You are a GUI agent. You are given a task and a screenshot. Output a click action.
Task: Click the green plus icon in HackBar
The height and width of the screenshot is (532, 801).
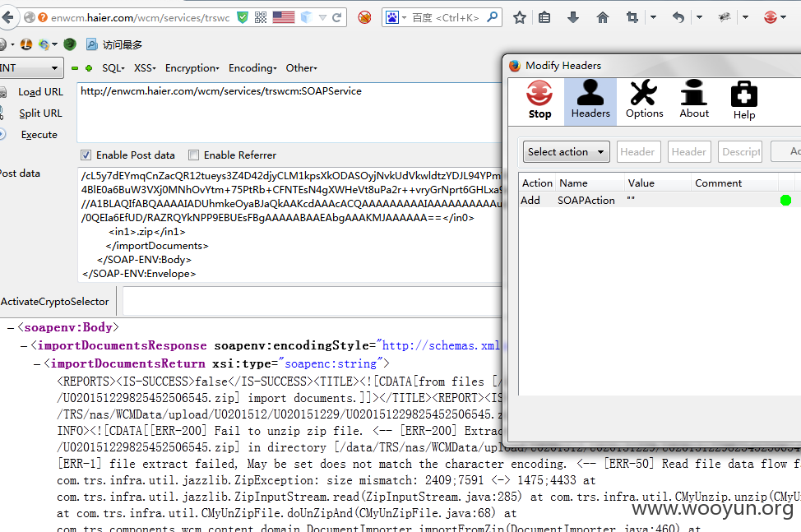tap(89, 68)
